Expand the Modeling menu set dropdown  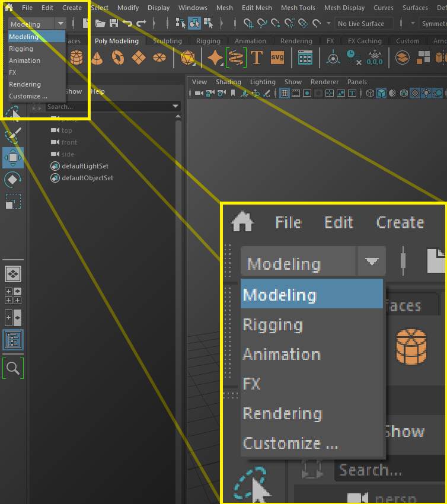tap(61, 24)
